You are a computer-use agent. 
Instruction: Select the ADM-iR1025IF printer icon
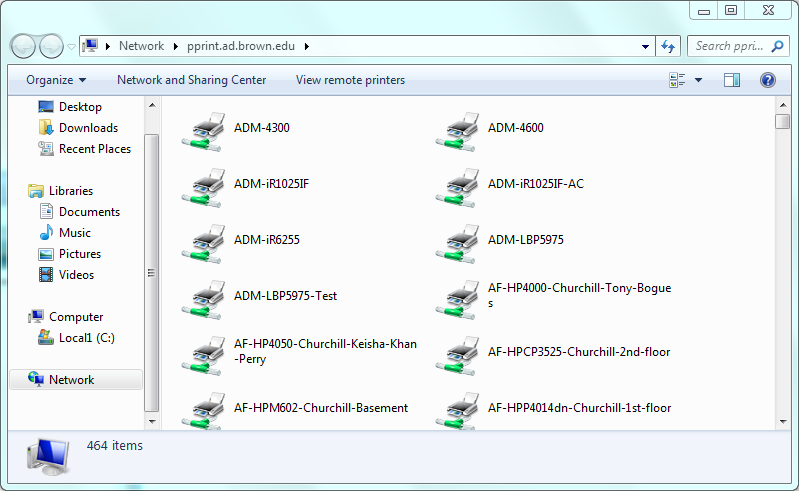tap(203, 188)
